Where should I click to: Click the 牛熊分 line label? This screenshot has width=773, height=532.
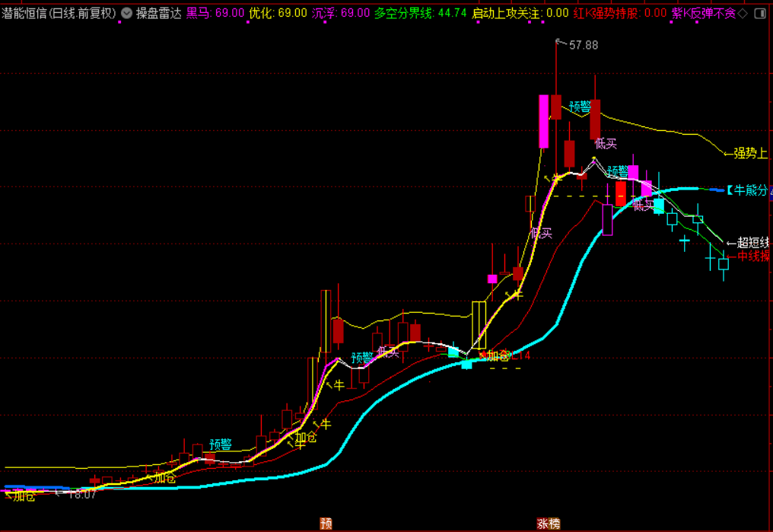point(747,190)
